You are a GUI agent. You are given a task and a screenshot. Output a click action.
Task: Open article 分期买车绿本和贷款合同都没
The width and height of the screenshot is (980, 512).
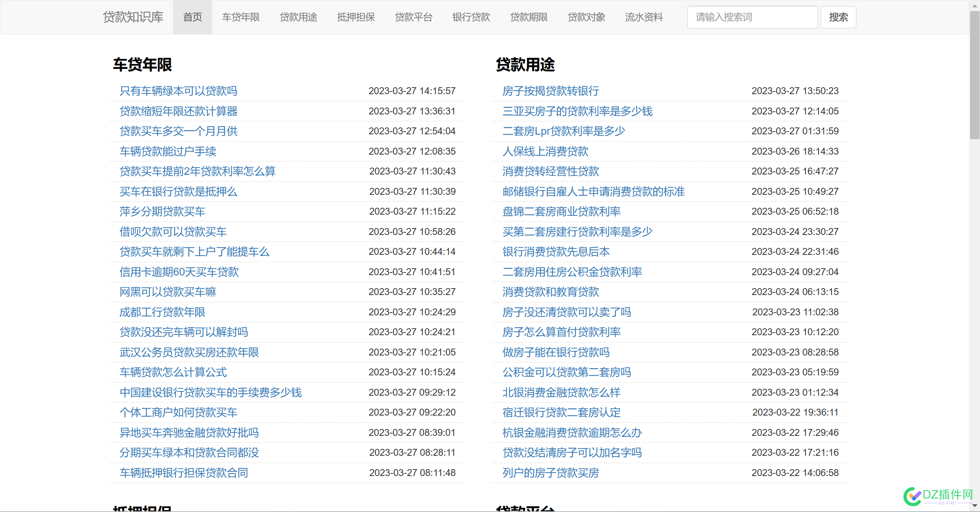(189, 453)
